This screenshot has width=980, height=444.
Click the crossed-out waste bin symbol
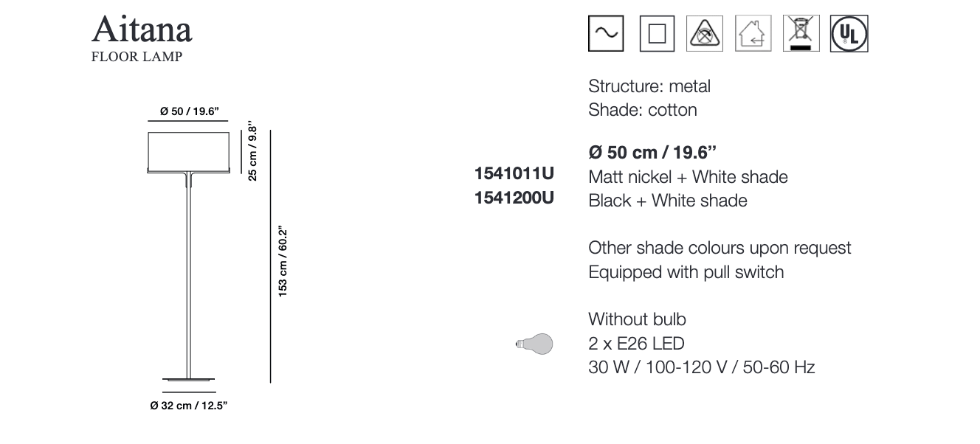coord(801,34)
